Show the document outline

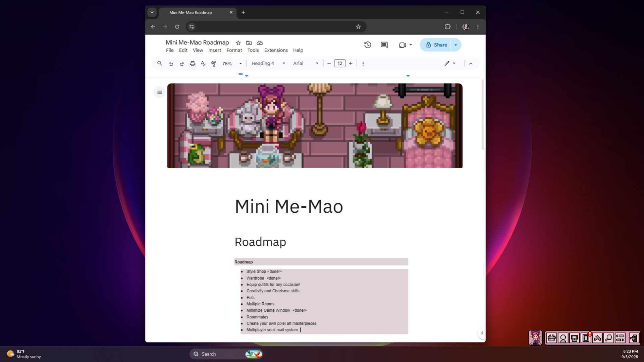(160, 92)
